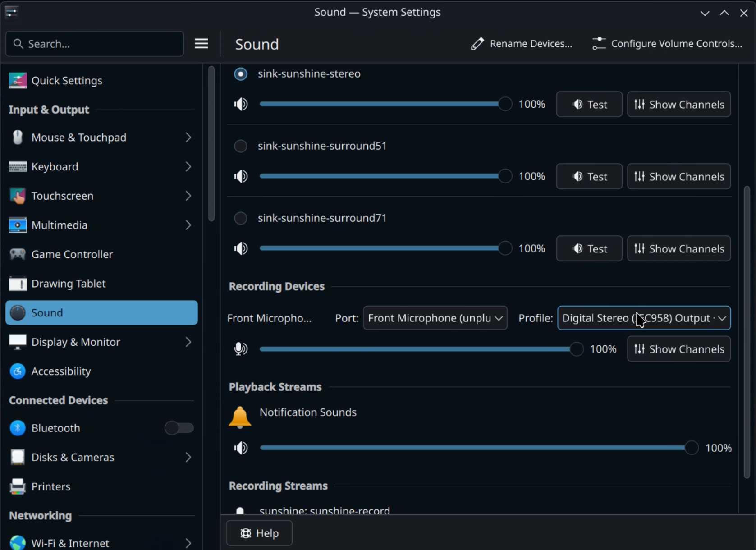
Task: Click the Front Microphone volume slider handle
Action: 576,349
